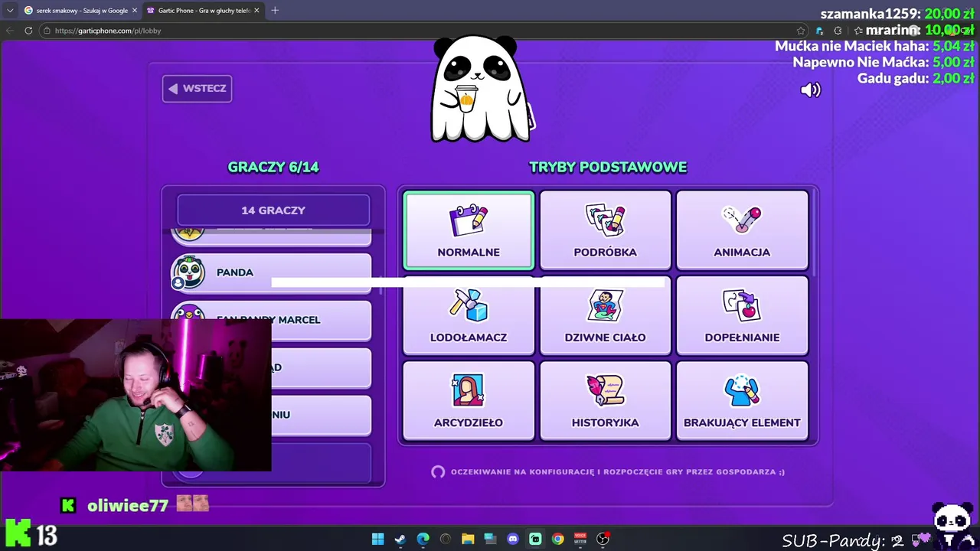Screen dimensions: 980x551
Task: View site info lock icon
Action: point(47,31)
